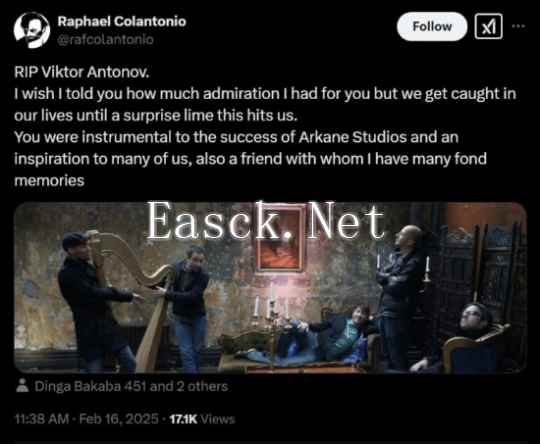Click the tagged people person icon
Viewport: 540px width, 444px height.
tap(22, 386)
